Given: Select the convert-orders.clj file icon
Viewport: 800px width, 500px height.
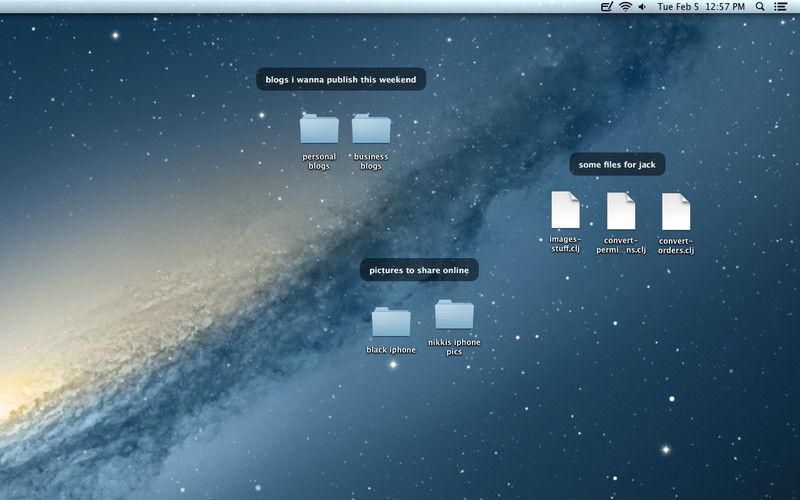Looking at the screenshot, I should pos(676,211).
